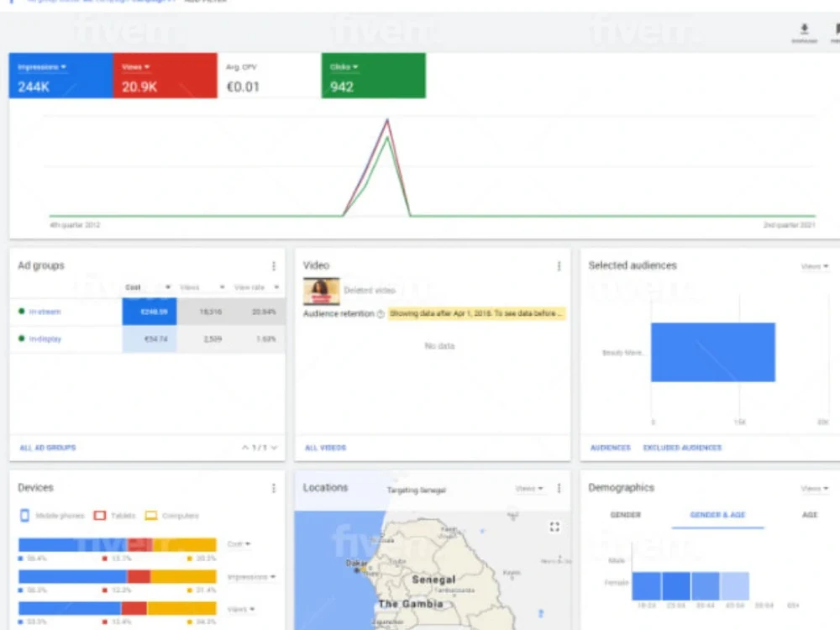Open the Ad groups card three-dot menu
The height and width of the screenshot is (630, 840).
274,265
